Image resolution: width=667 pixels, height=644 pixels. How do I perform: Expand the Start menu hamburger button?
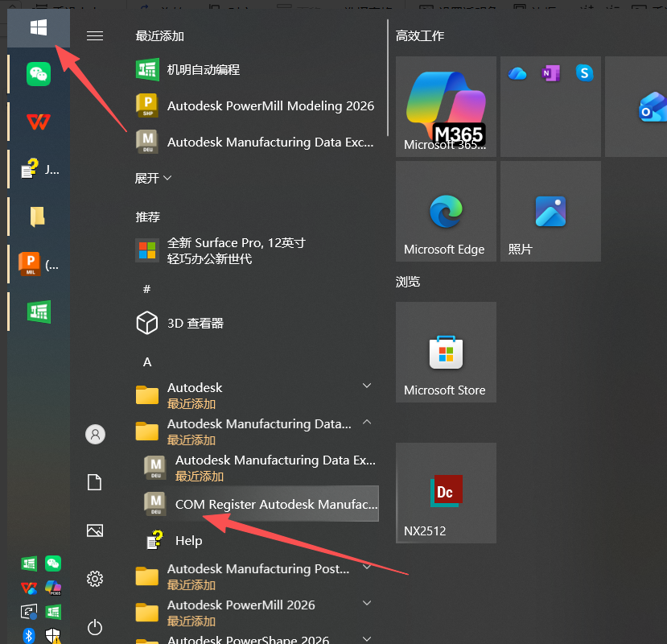95,35
